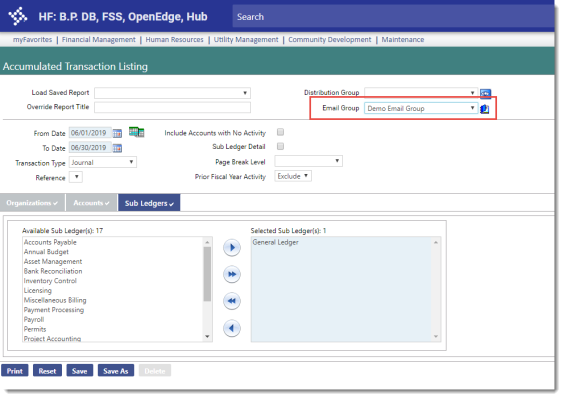
Task: Move all sub ledgers right with double arrow
Action: pos(232,274)
